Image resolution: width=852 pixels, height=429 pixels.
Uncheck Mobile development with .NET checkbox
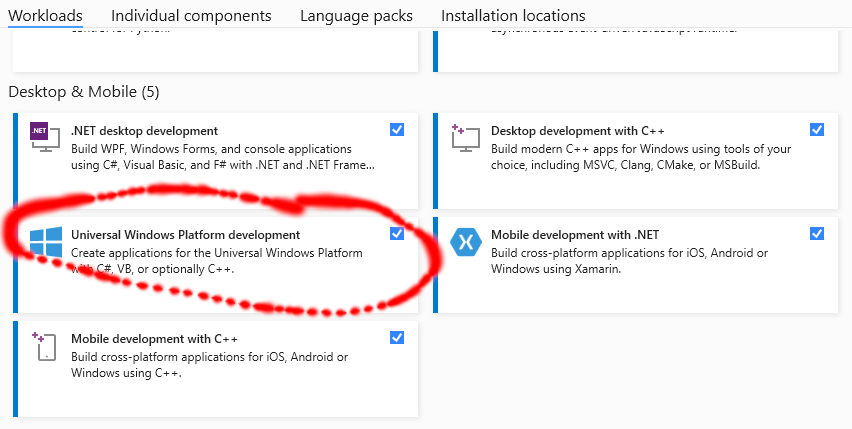(817, 234)
